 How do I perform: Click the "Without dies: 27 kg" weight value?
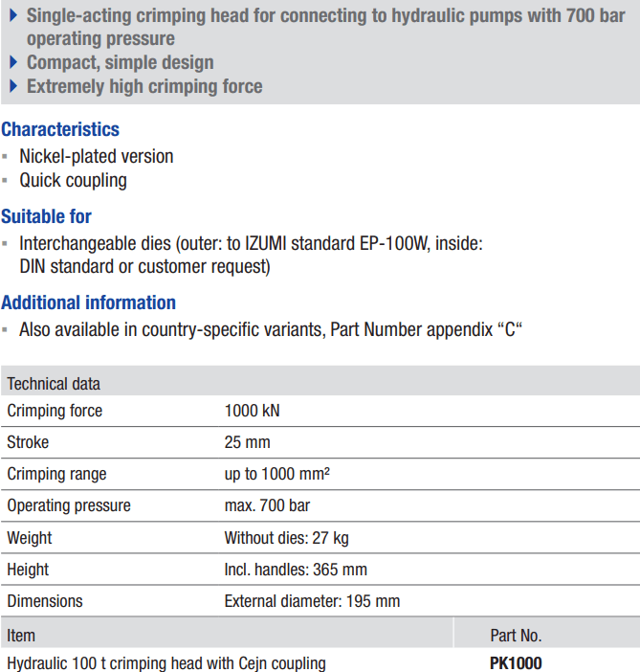pos(286,537)
